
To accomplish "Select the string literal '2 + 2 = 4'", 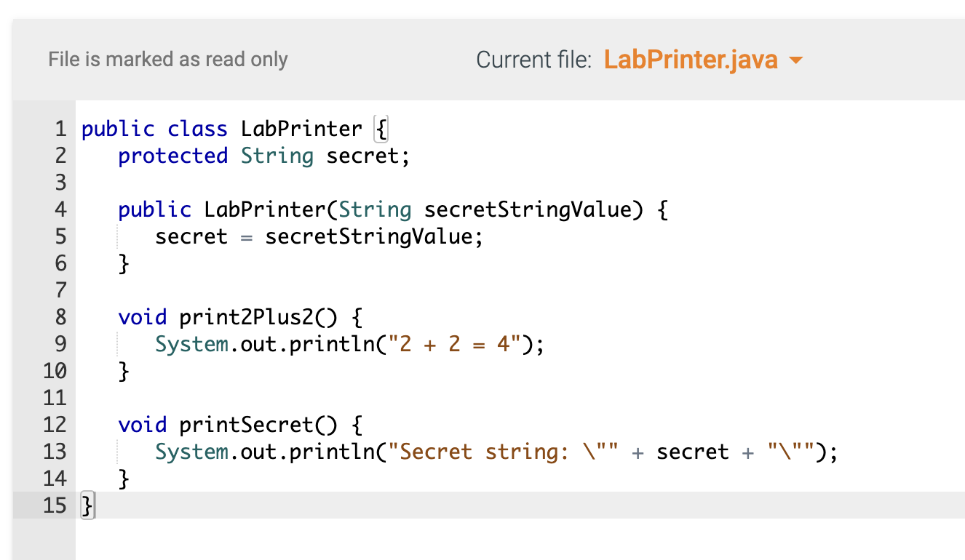I will click(453, 344).
